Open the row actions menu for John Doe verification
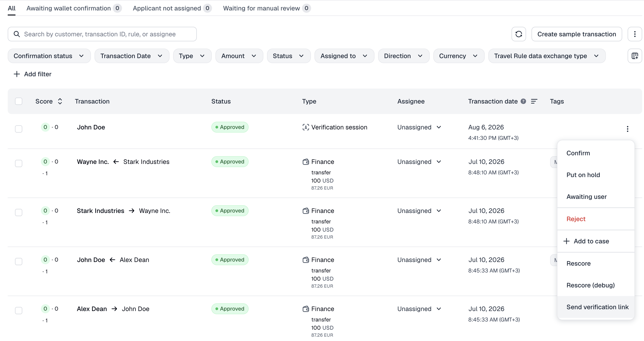Screen dimensions: 644x341 tap(627, 129)
